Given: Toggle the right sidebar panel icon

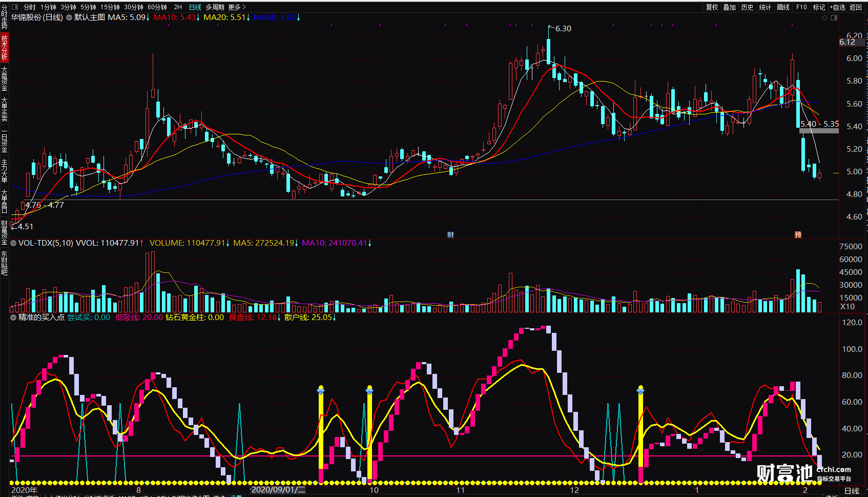Looking at the screenshot, I should click(x=834, y=17).
